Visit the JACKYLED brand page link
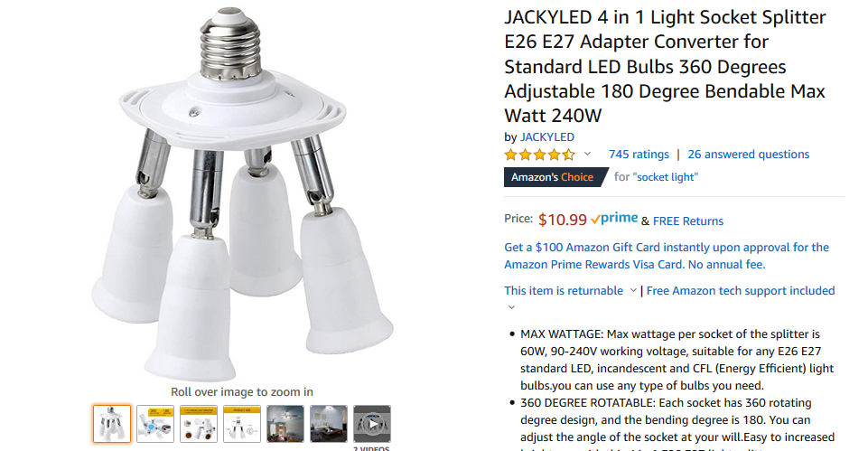This screenshot has height=451, width=868. (x=547, y=136)
